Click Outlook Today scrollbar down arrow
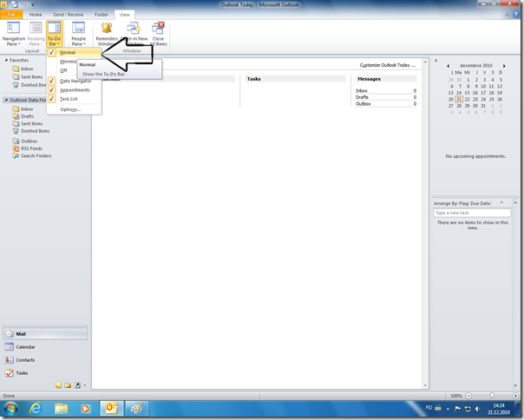Image resolution: width=524 pixels, height=420 pixels. click(425, 385)
